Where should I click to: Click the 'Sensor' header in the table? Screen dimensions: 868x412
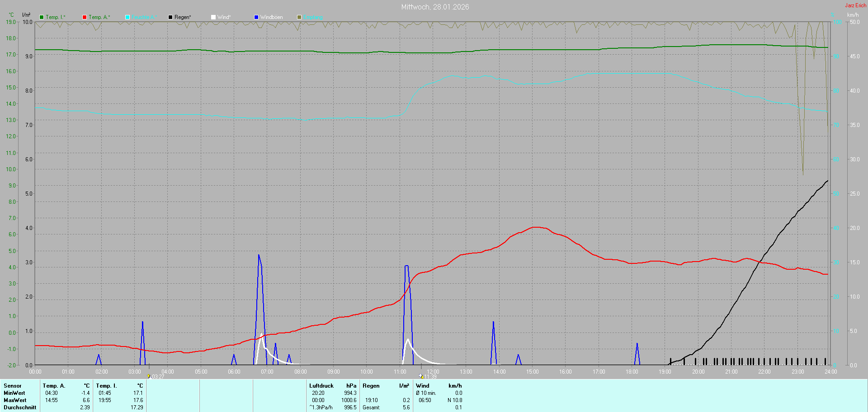(x=13, y=386)
